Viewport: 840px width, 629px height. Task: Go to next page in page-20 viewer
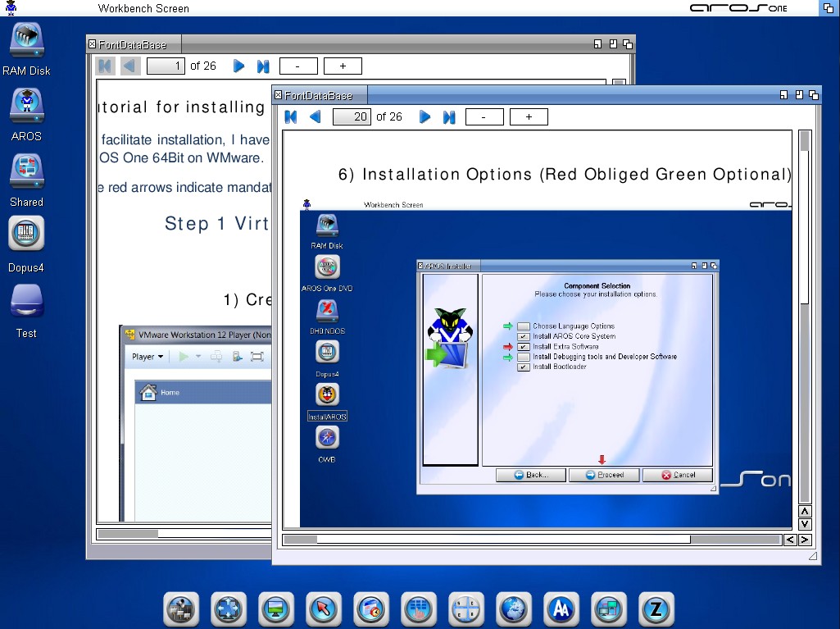(425, 117)
